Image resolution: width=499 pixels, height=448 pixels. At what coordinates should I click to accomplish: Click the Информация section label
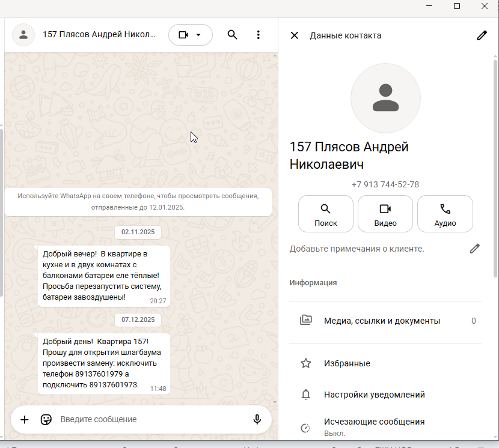pos(313,283)
